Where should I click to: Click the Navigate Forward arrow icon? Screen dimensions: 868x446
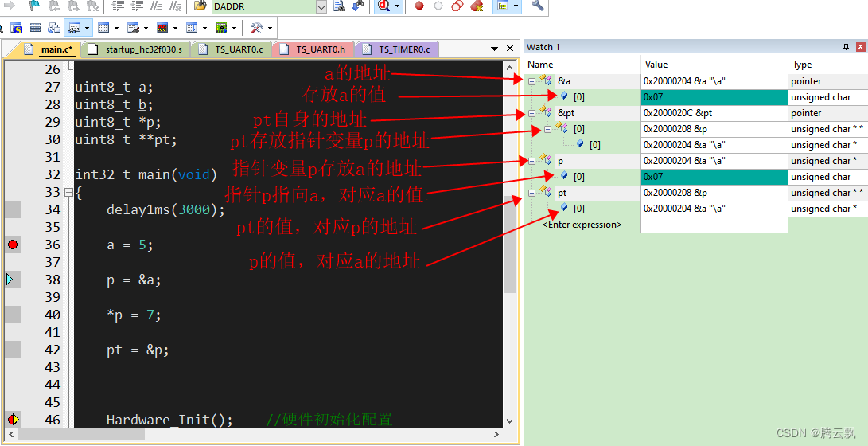[9, 6]
